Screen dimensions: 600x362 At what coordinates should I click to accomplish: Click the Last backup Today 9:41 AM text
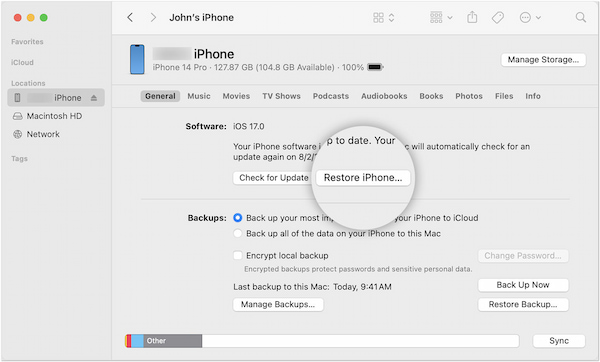[x=312, y=287]
